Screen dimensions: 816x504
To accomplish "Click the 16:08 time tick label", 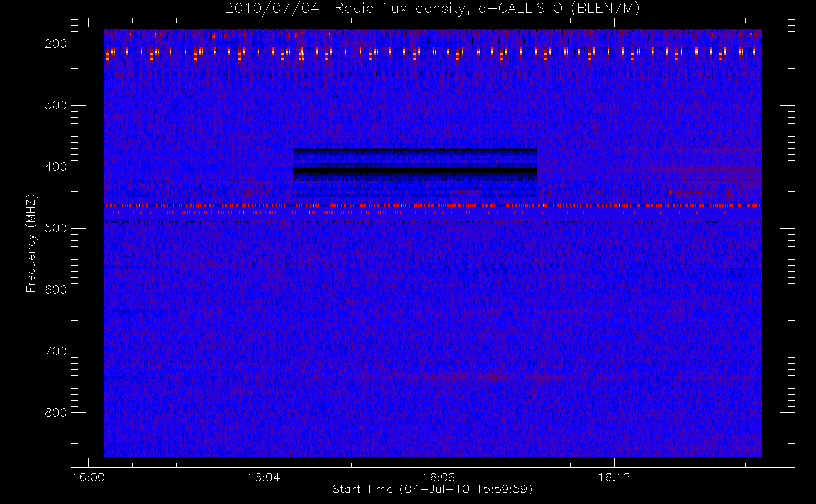I will [439, 477].
